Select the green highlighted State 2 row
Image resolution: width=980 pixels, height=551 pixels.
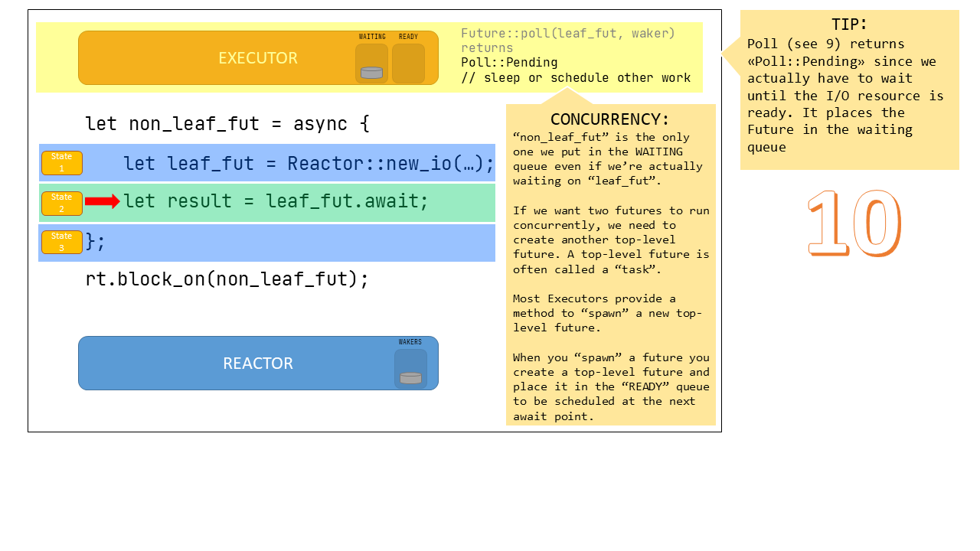306,201
